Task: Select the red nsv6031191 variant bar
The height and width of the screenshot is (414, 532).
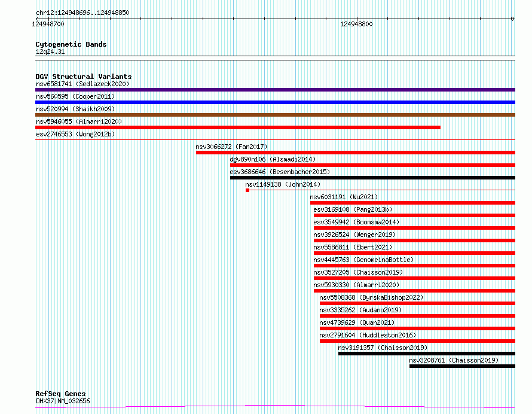Action: click(x=412, y=203)
